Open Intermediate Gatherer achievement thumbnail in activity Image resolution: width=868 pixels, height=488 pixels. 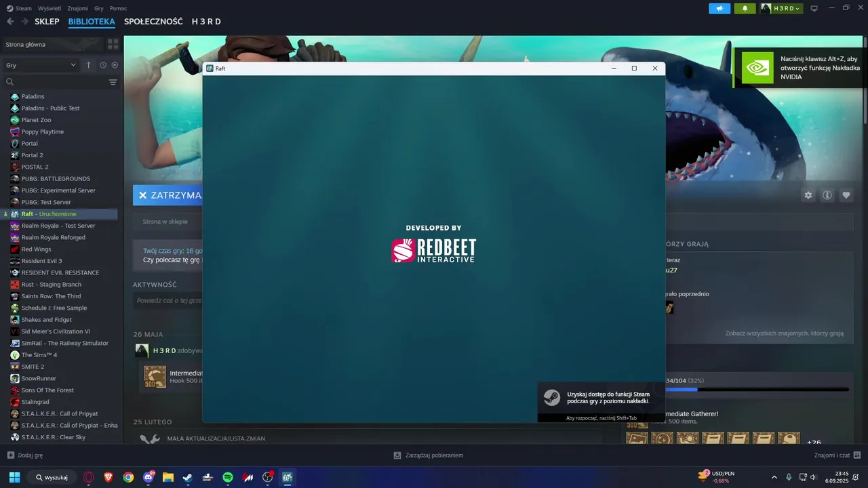(155, 377)
